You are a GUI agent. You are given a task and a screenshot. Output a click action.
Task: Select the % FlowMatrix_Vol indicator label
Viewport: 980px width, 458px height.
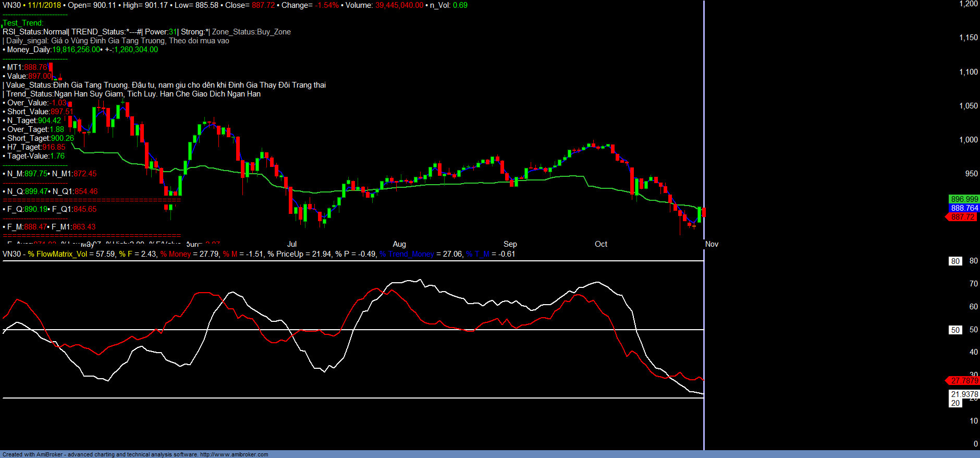pos(57,254)
